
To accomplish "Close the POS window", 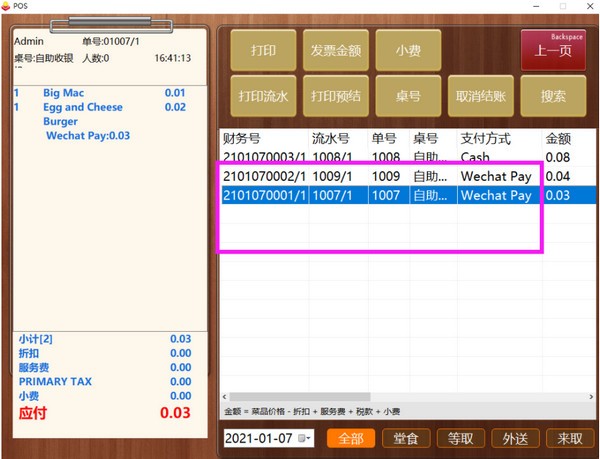I will (590, 6).
